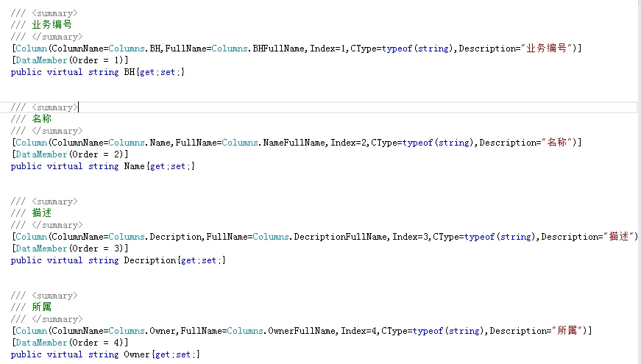Click Columns.Name after ColumnName=
Screen dimensions: 641x364
[x=140, y=143]
